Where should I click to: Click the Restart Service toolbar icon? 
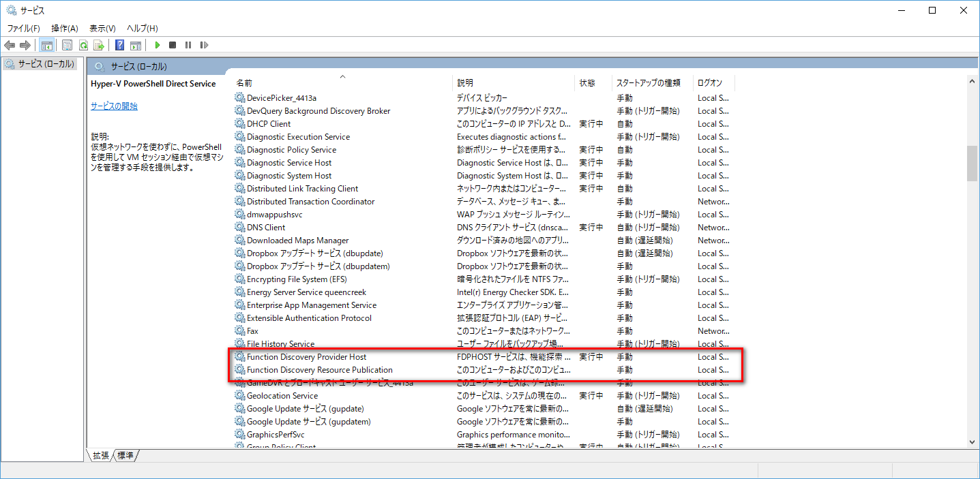point(204,45)
